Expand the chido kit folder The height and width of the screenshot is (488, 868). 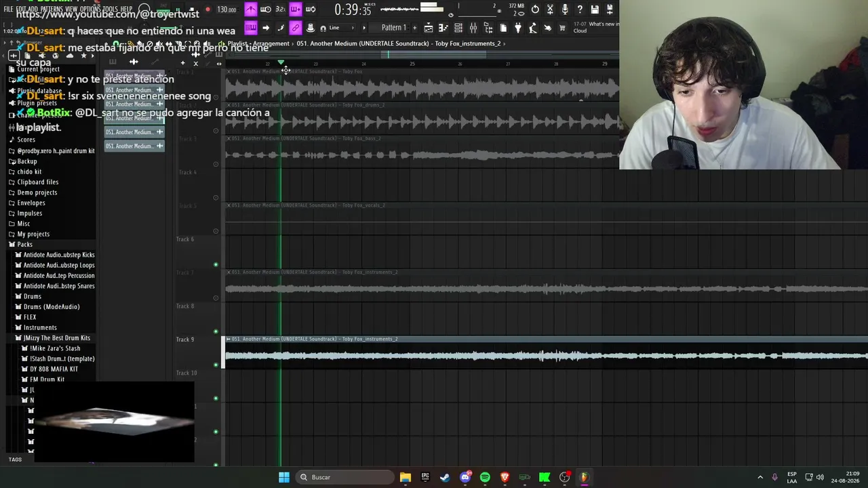[29, 171]
